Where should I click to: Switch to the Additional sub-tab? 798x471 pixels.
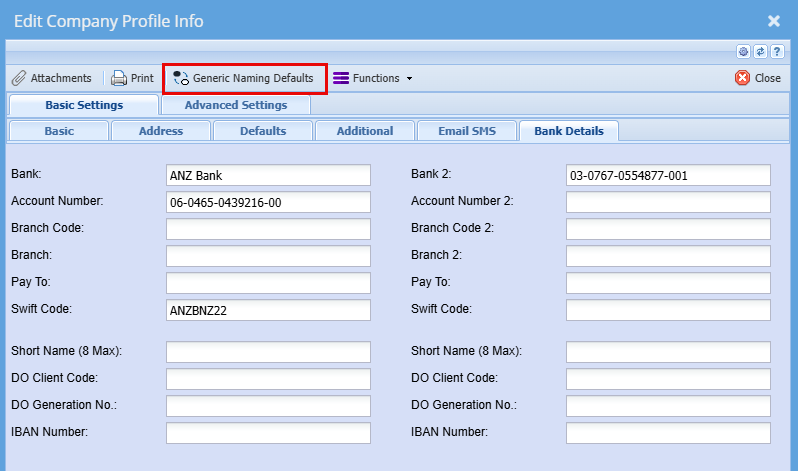(364, 131)
